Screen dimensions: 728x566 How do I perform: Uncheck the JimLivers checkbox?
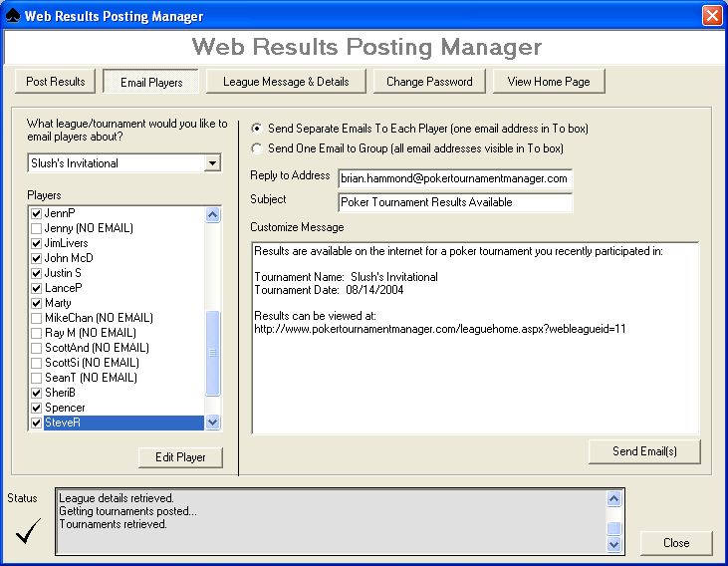point(36,243)
